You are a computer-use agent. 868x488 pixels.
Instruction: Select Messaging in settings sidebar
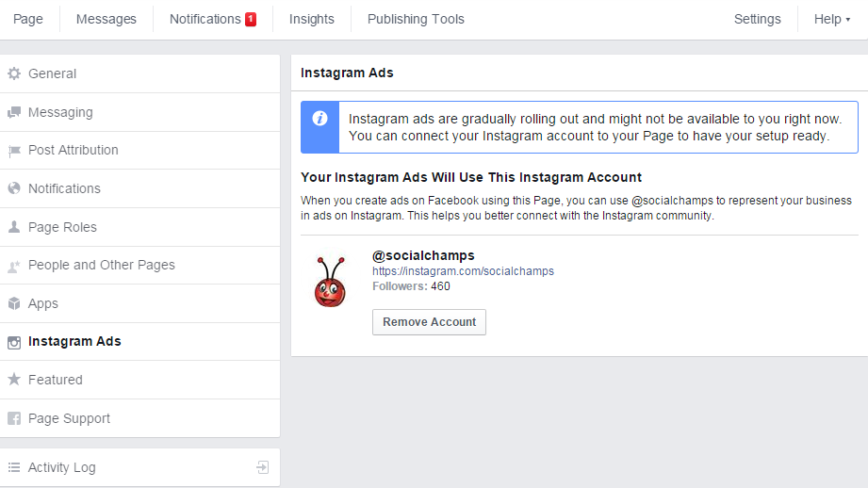point(140,112)
